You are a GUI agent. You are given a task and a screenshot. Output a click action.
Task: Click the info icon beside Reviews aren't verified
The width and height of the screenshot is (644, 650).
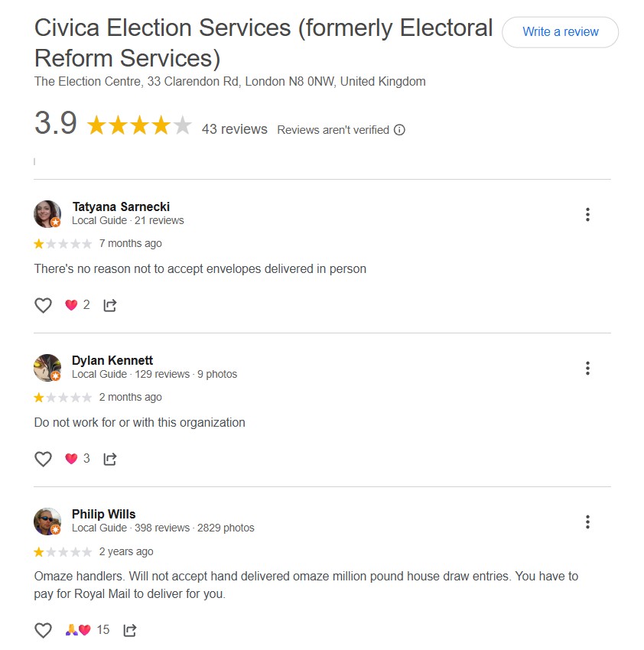(x=398, y=130)
